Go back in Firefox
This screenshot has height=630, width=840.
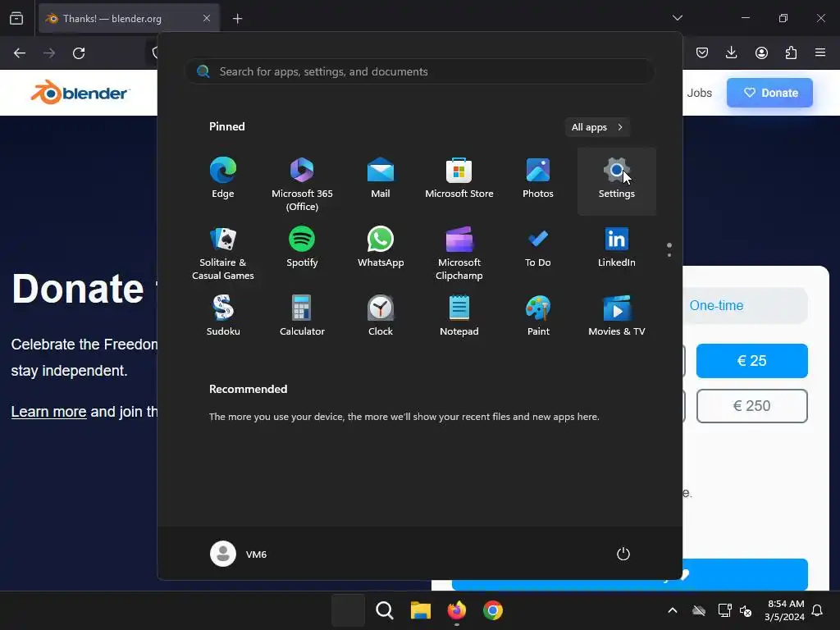point(20,53)
